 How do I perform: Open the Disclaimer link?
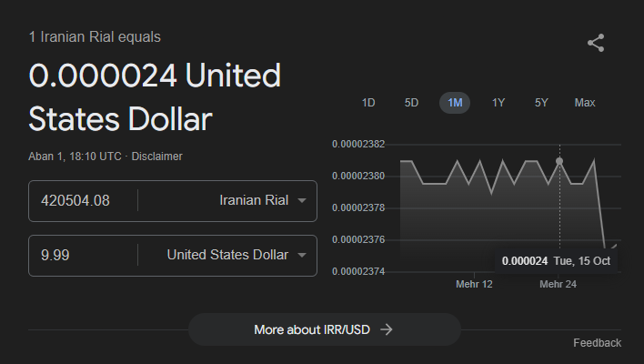[x=156, y=157]
